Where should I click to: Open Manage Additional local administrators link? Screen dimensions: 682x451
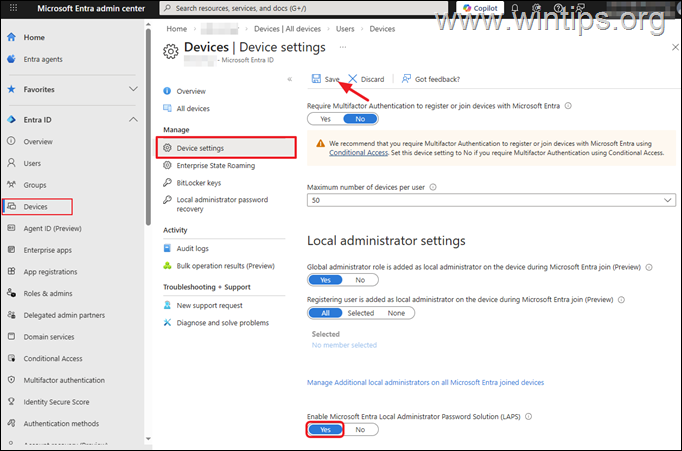click(x=425, y=382)
